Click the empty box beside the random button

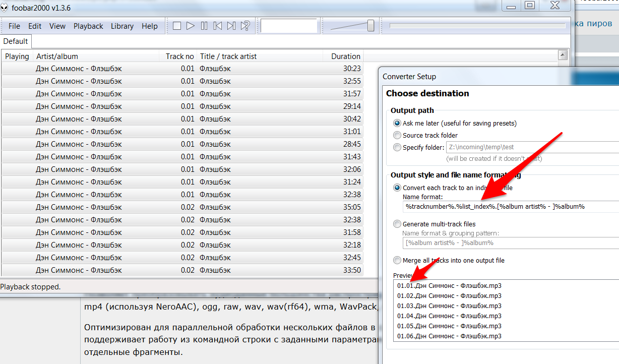click(x=289, y=26)
